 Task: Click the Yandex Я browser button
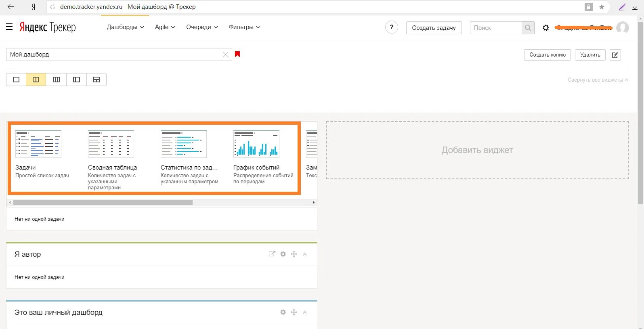(33, 7)
